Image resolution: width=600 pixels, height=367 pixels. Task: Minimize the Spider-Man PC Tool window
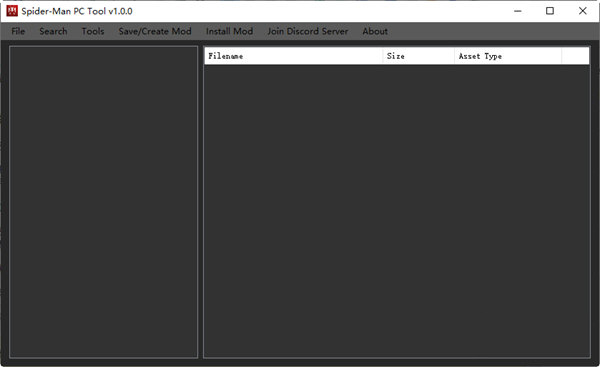point(518,11)
